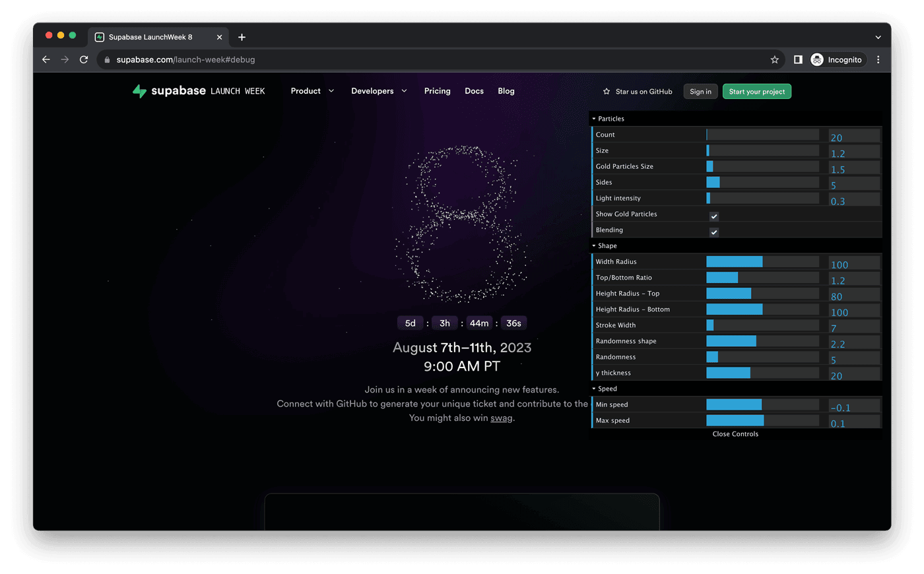
Task: Click the Count value input field showing 20
Action: click(854, 135)
